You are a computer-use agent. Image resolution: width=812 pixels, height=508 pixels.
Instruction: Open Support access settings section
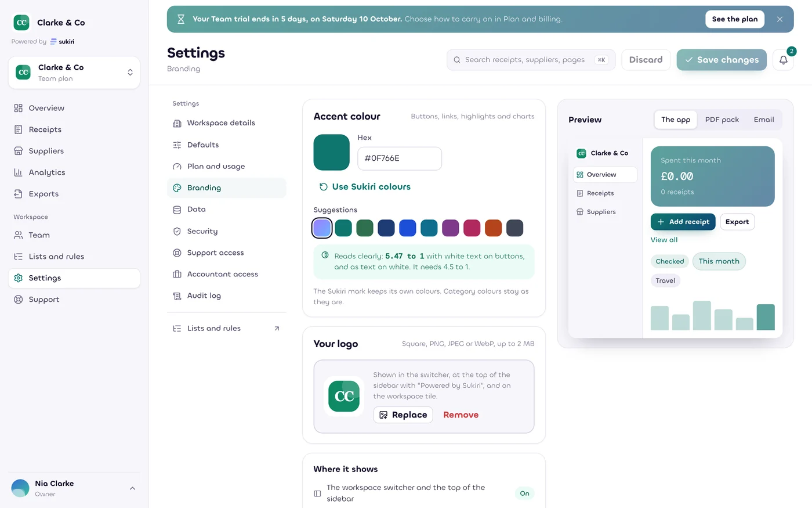click(x=227, y=253)
